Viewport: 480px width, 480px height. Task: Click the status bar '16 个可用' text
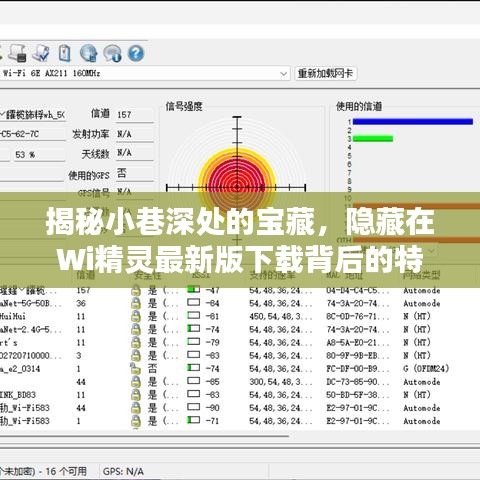66,471
